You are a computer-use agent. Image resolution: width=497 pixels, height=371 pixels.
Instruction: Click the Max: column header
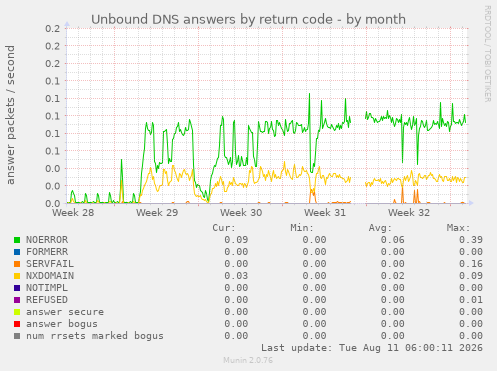[458, 228]
